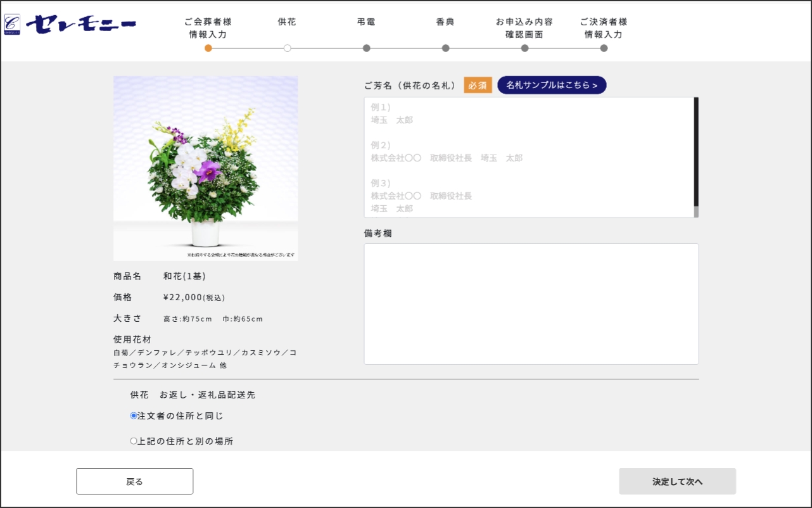Click the 香典 step circle marker
This screenshot has height=508, width=812.
coord(446,48)
